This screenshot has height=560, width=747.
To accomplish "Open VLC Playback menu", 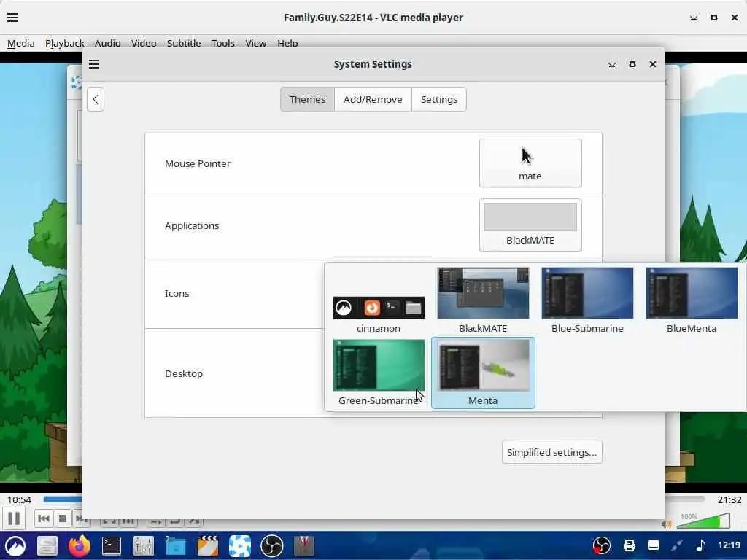I will [x=65, y=43].
